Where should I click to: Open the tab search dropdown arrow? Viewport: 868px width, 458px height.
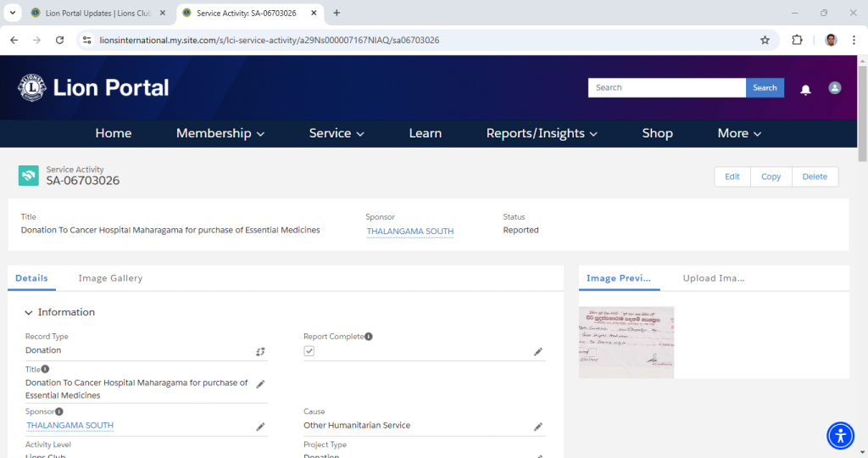pyautogui.click(x=12, y=13)
